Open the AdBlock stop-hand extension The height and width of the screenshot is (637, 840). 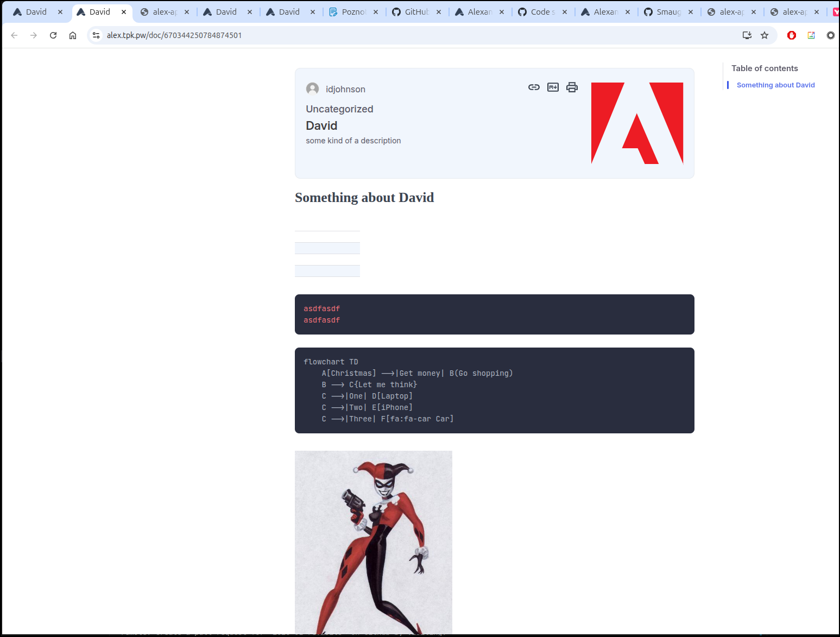click(x=792, y=35)
